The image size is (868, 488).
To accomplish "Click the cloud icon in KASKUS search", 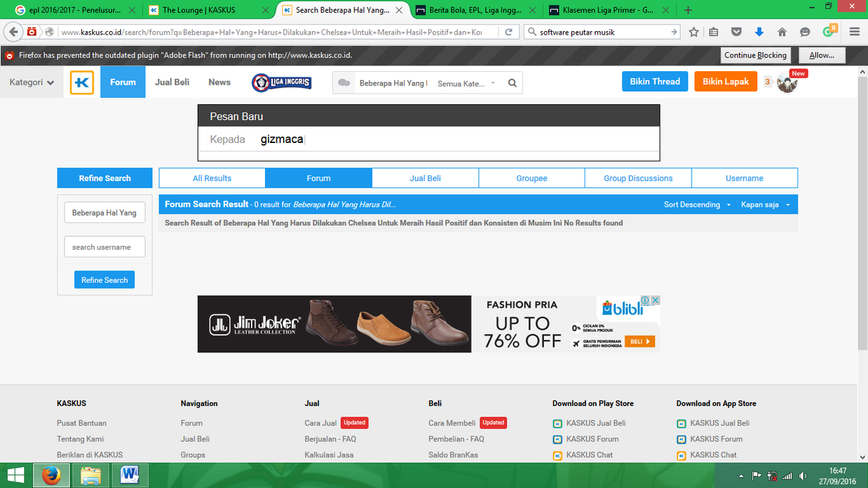I will (344, 83).
